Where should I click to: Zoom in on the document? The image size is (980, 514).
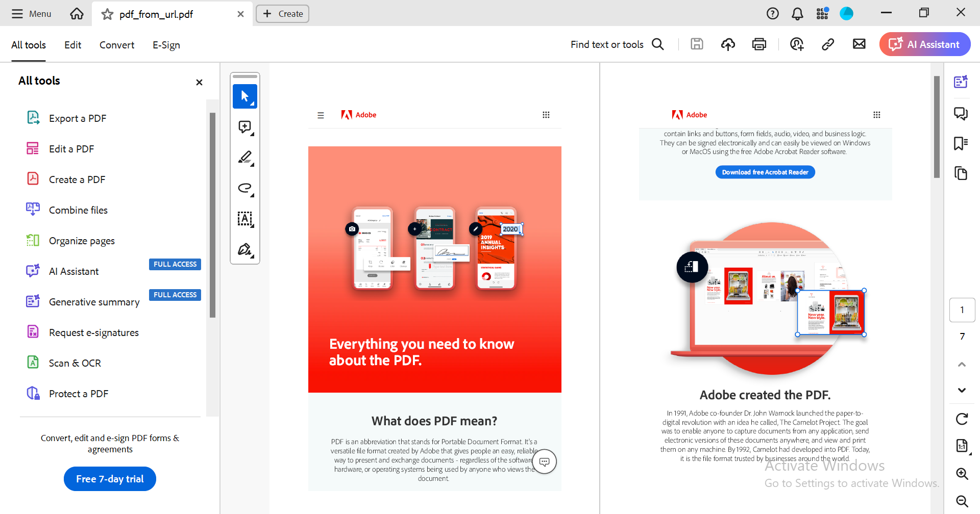pyautogui.click(x=962, y=474)
